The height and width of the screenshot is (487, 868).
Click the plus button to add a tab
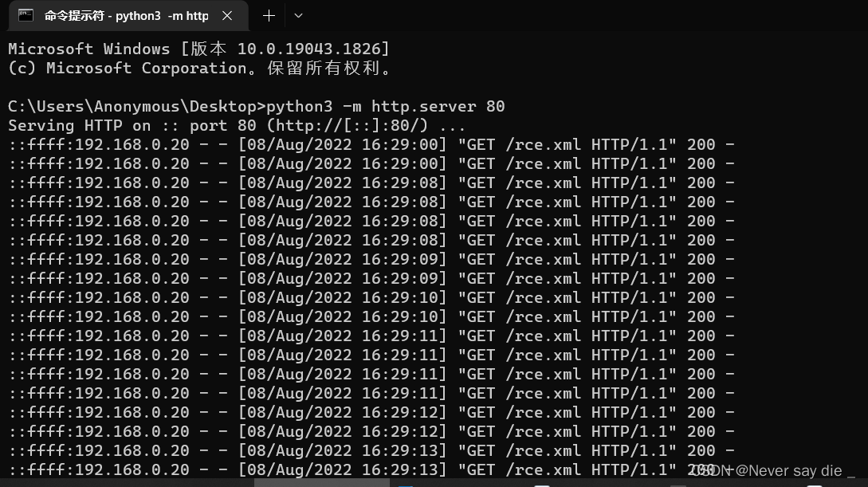pos(269,15)
